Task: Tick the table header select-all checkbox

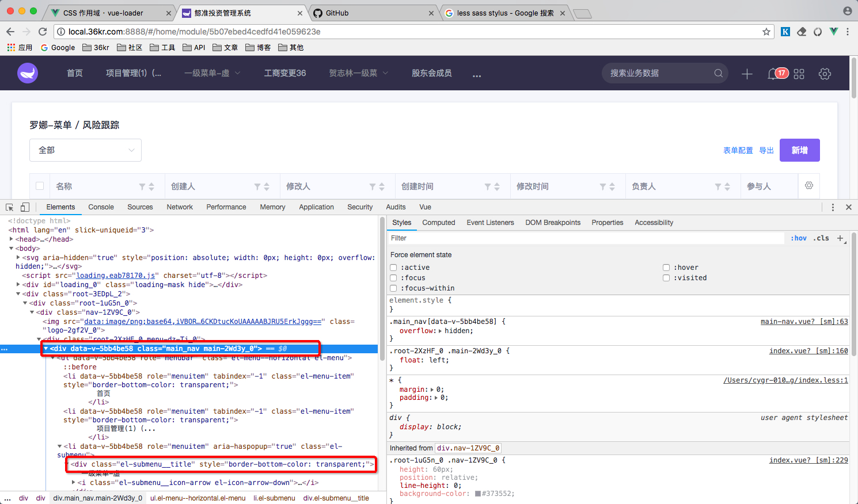Action: (x=40, y=186)
